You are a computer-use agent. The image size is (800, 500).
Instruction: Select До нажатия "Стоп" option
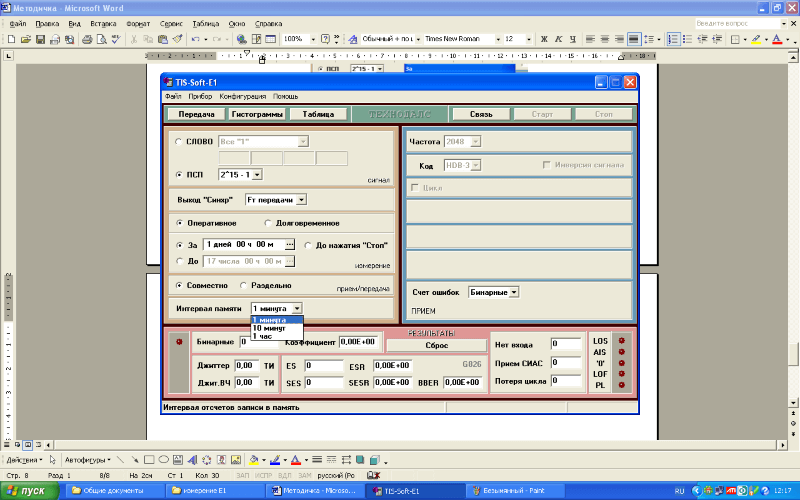(308, 245)
